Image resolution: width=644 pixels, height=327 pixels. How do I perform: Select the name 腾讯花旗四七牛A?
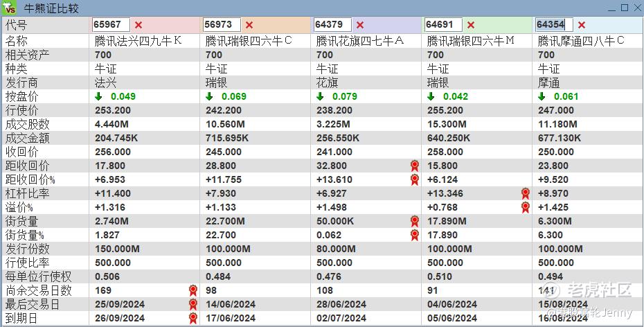point(360,41)
